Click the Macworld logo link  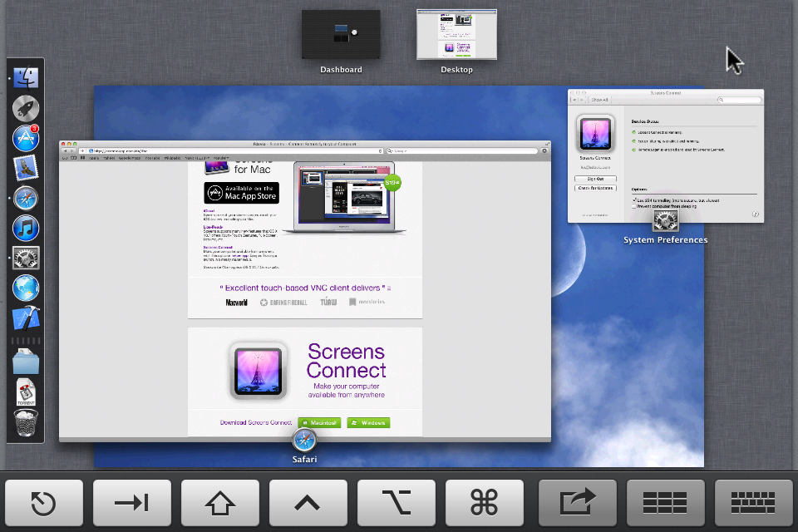(x=237, y=303)
